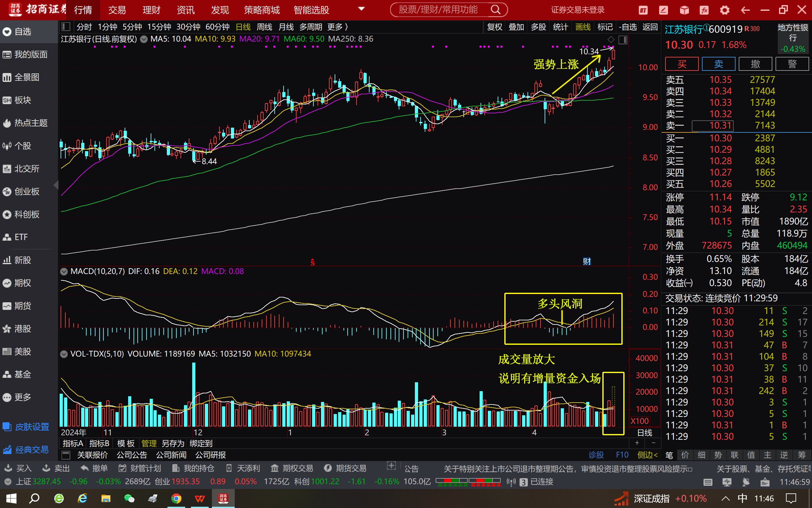
Task: Open 自选 watchlist in the sidebar
Action: [29, 31]
